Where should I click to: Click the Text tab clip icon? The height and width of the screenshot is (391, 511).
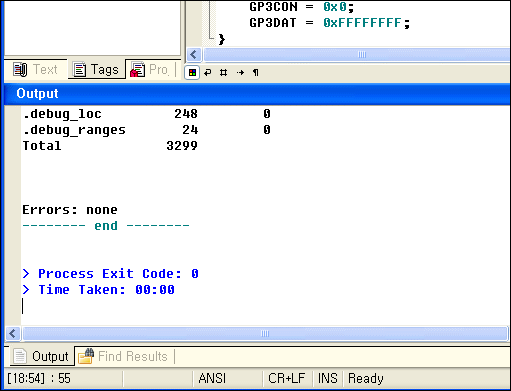pyautogui.click(x=20, y=69)
